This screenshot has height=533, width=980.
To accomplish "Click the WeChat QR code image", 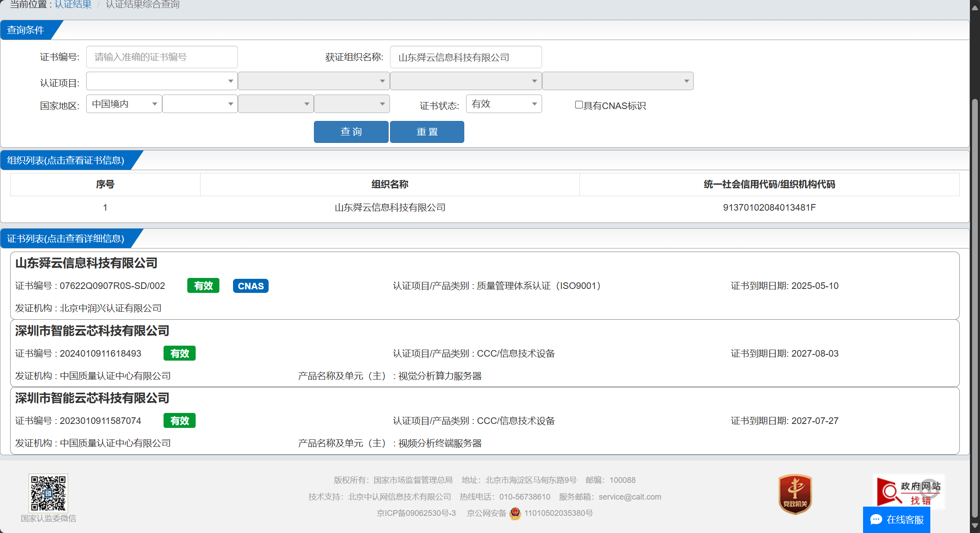I will pyautogui.click(x=48, y=493).
